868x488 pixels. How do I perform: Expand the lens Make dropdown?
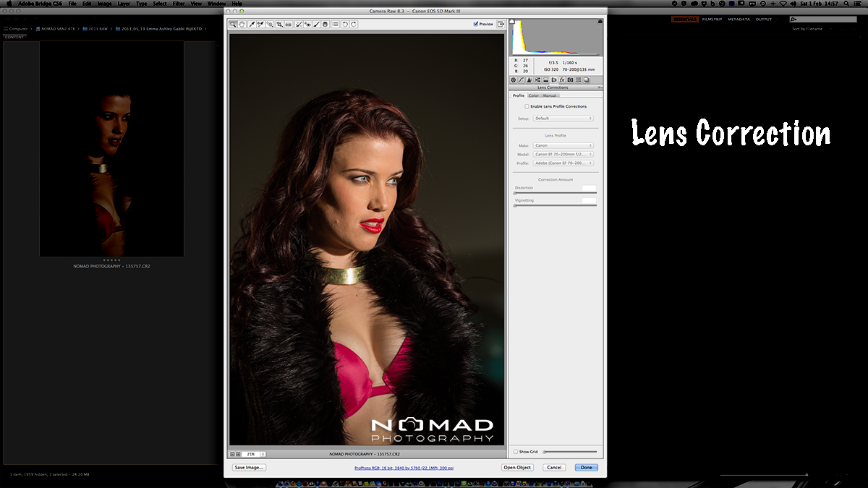tap(563, 145)
